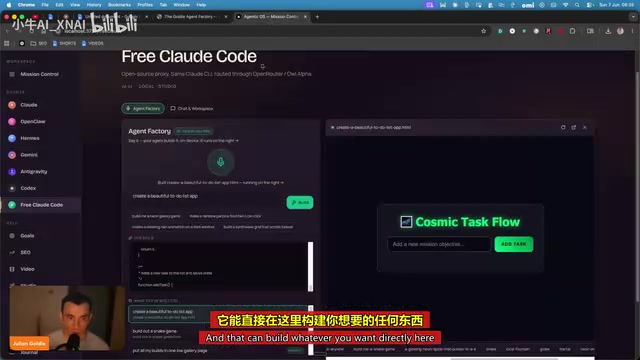This screenshot has width=640, height=360.
Task: Pick the rain animation suggestion chip
Action: [173, 227]
